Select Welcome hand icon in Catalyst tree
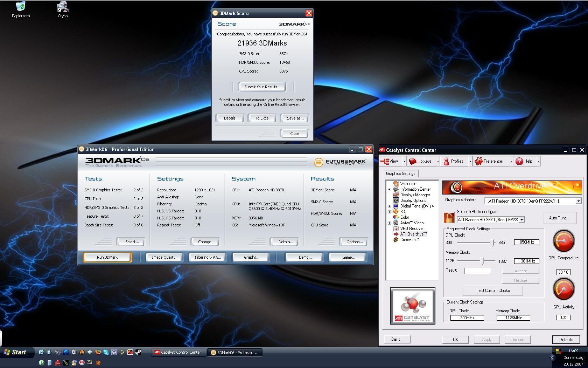The image size is (588, 368). 396,184
